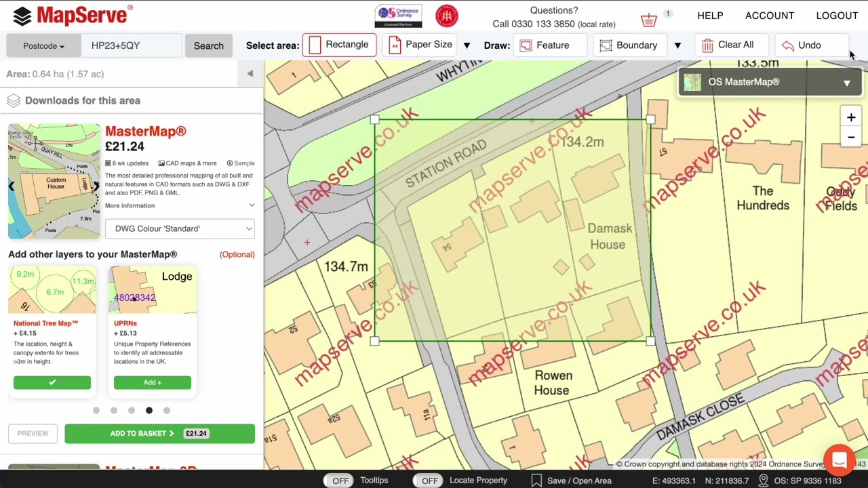Click the top-left selection handle

pos(375,120)
